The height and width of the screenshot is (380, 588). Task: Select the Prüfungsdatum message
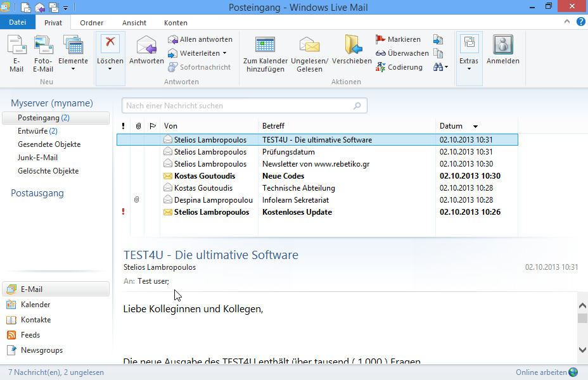coord(317,152)
